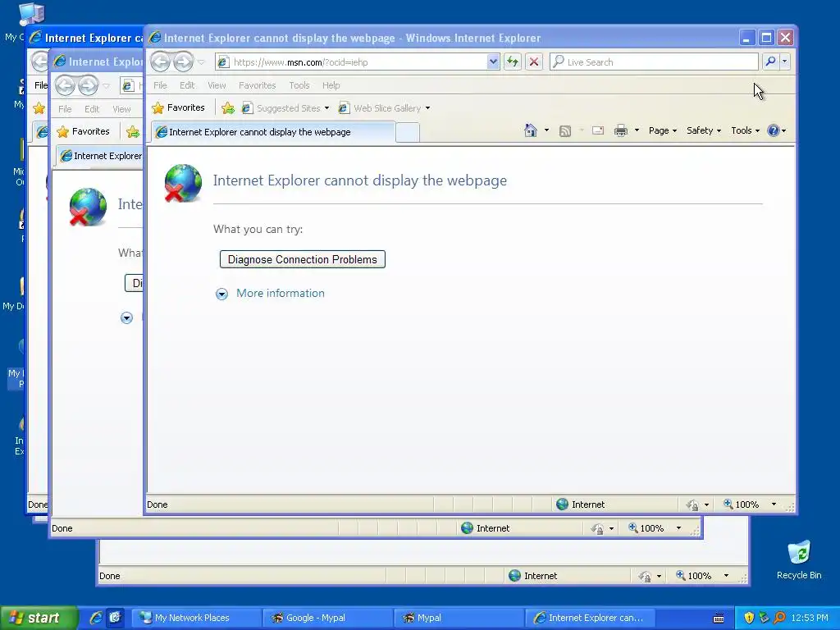Image resolution: width=840 pixels, height=630 pixels.
Task: Click Add to Favorites Bar icon
Action: (x=228, y=108)
